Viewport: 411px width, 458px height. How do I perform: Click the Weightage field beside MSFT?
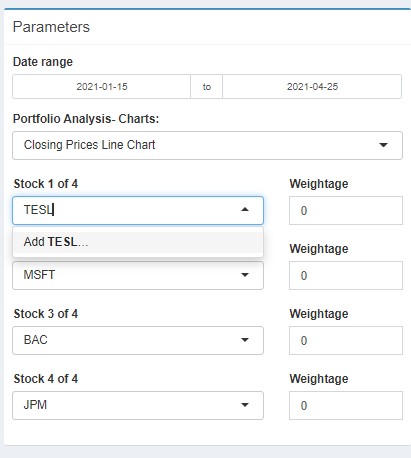pyautogui.click(x=346, y=275)
